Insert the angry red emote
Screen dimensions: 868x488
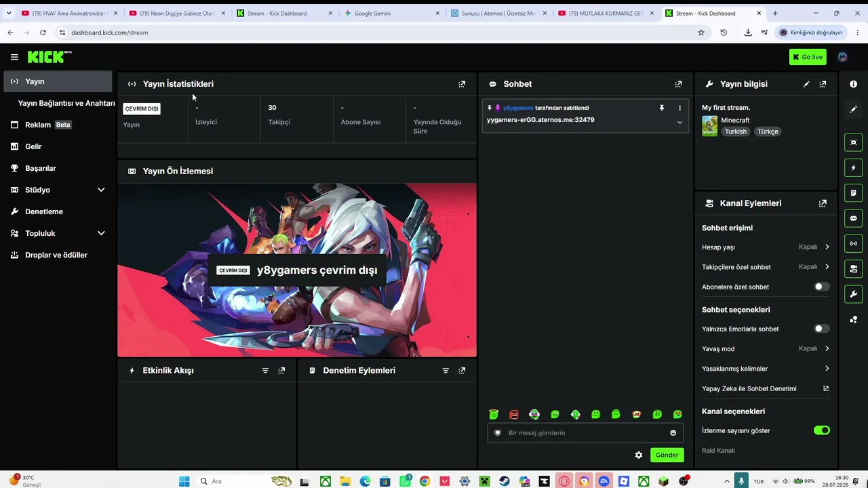pos(514,414)
